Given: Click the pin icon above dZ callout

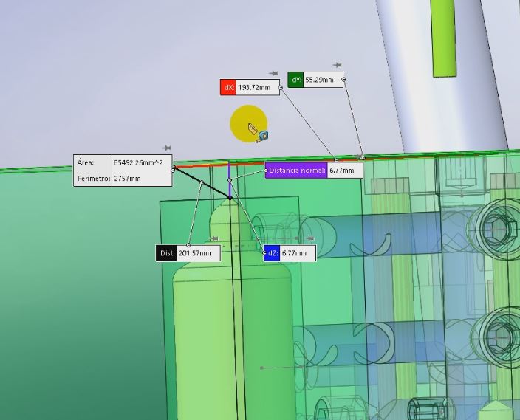Looking at the screenshot, I should (x=311, y=239).
